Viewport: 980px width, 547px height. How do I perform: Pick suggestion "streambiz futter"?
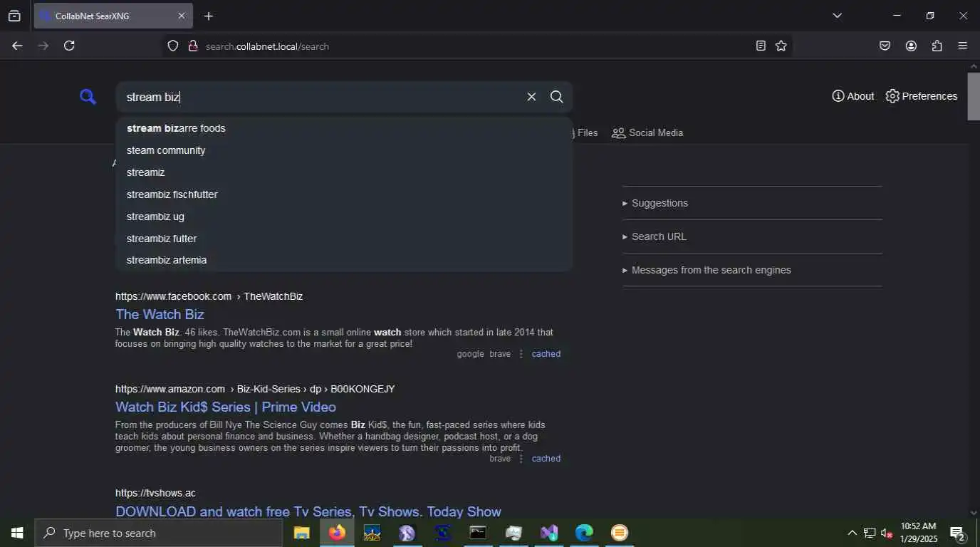click(344, 239)
